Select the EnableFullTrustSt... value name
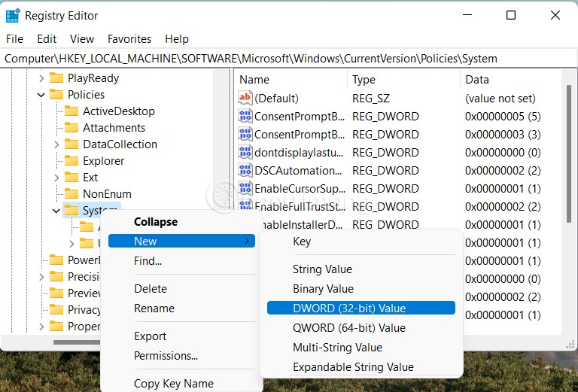Screen dimensions: 578x392 coord(300,207)
